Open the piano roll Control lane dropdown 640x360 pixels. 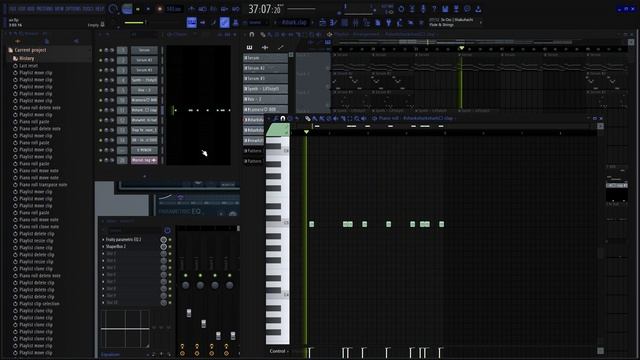[x=279, y=351]
